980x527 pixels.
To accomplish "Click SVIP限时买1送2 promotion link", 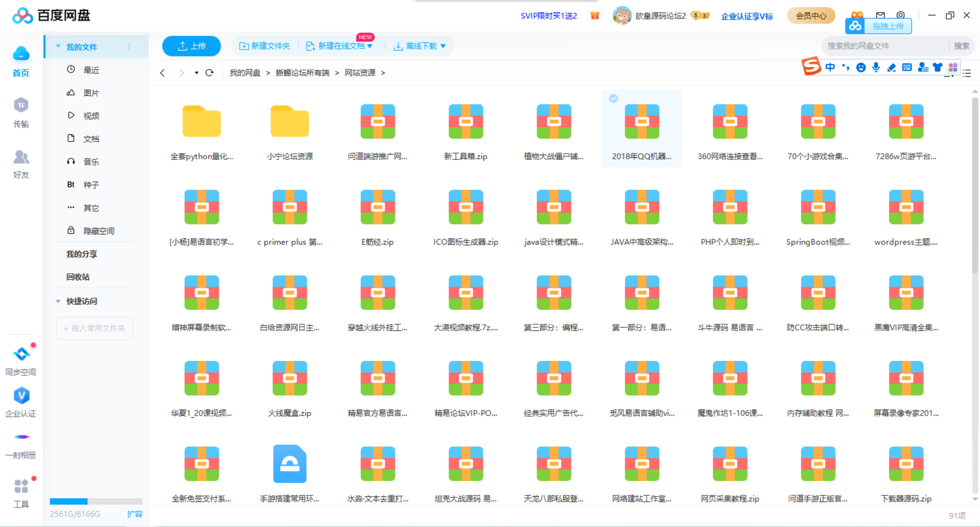I will [x=549, y=16].
